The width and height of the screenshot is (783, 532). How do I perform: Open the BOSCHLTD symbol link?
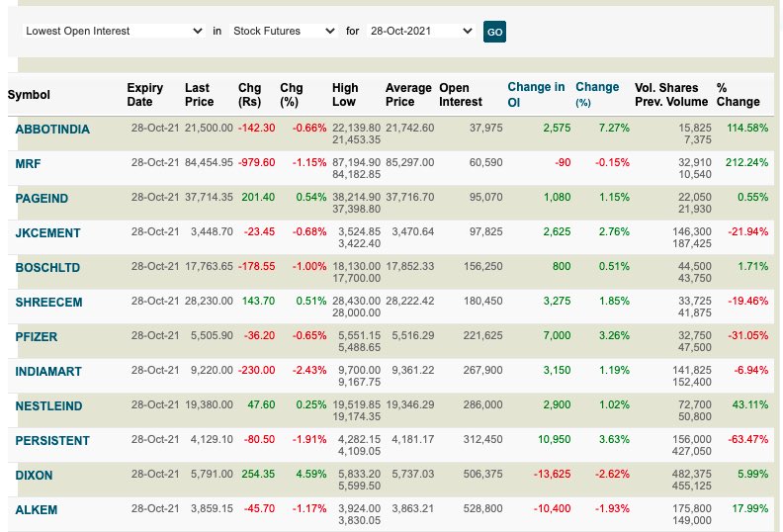tap(47, 268)
